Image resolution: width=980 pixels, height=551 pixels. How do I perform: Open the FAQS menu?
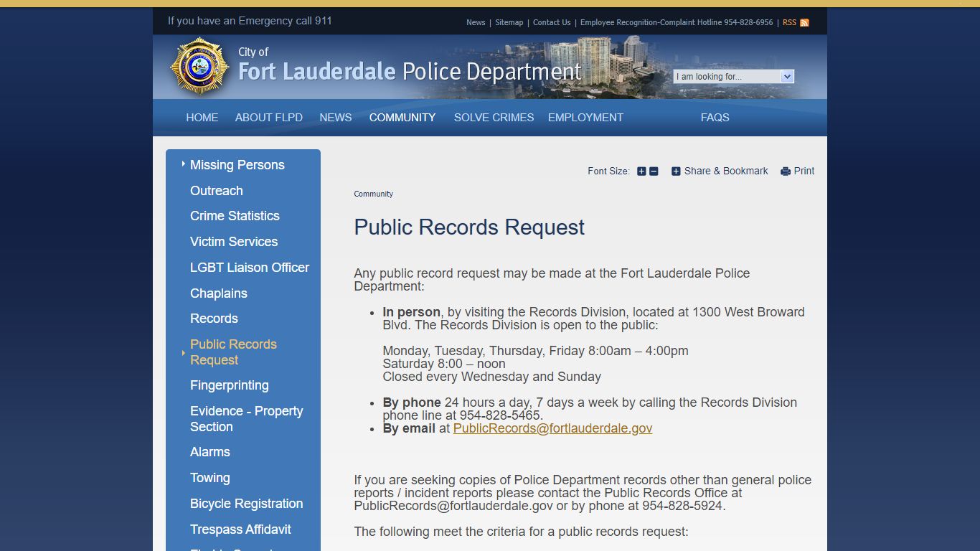tap(715, 118)
